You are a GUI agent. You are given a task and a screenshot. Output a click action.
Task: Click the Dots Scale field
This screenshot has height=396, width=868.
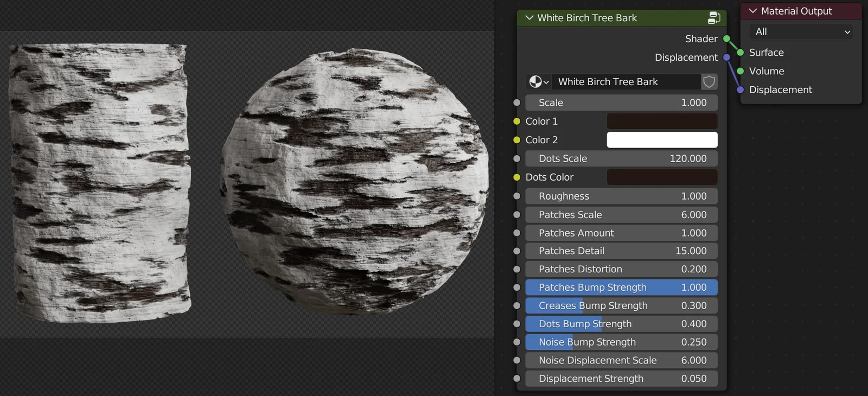[621, 159]
